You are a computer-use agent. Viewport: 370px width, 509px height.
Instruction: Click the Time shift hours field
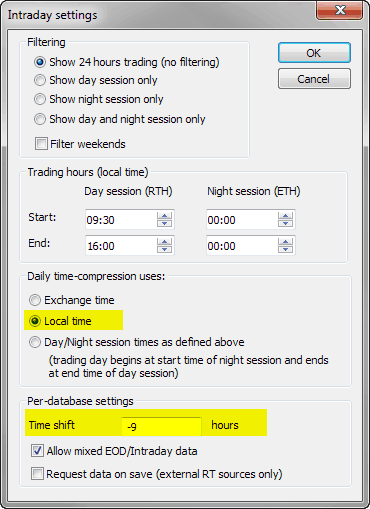(161, 426)
